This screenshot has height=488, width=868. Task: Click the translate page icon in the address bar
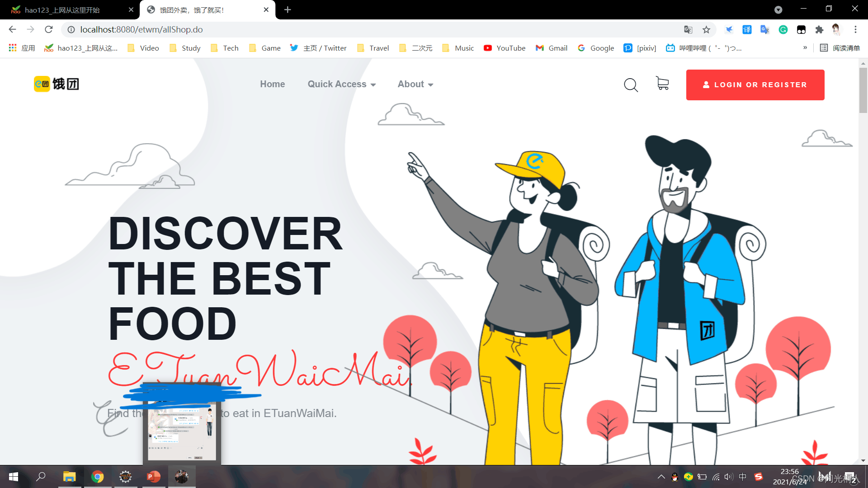(x=688, y=30)
